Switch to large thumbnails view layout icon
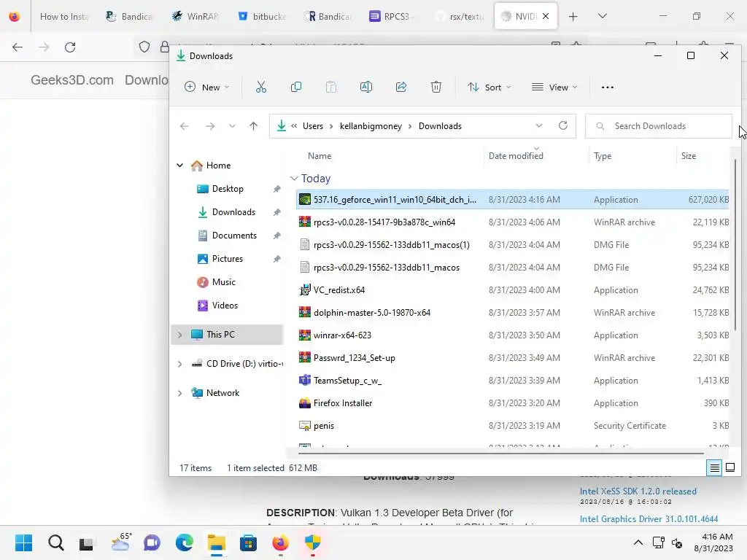 [x=729, y=468]
